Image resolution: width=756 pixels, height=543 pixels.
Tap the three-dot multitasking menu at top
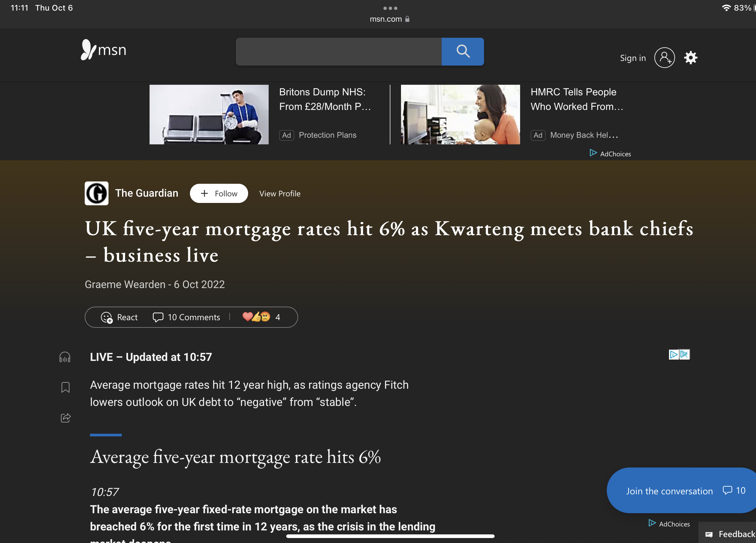(x=390, y=8)
